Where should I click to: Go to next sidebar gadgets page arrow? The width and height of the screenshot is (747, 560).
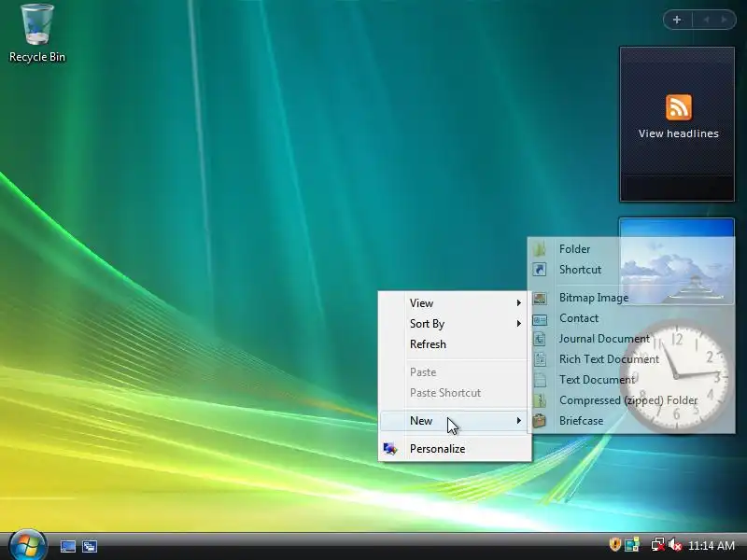click(x=724, y=20)
